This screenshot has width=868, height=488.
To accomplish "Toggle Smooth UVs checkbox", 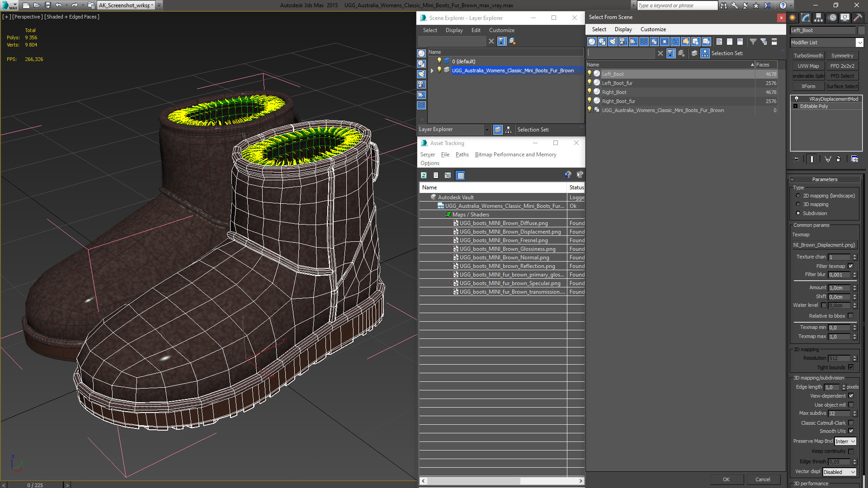I will 851,431.
